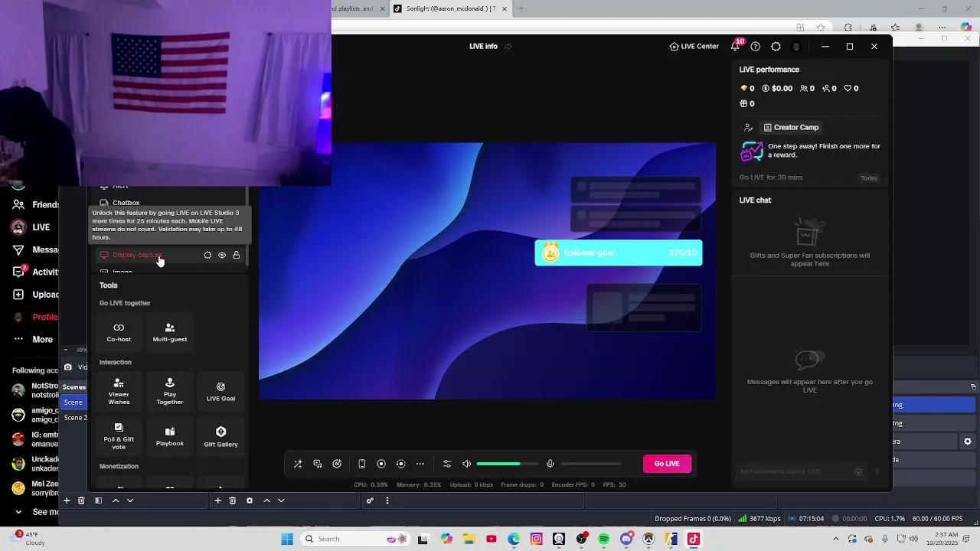Click the TikTok Friends sidebar item

tap(38, 205)
